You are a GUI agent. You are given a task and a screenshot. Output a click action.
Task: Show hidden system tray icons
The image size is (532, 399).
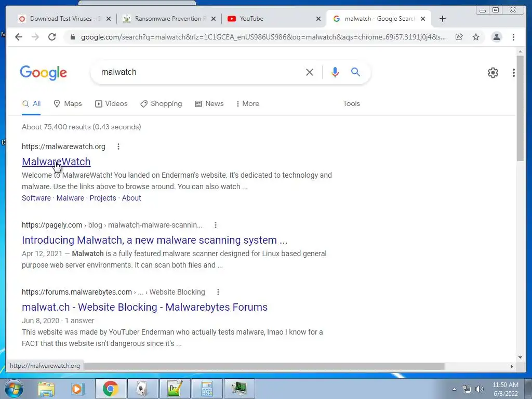tap(454, 389)
